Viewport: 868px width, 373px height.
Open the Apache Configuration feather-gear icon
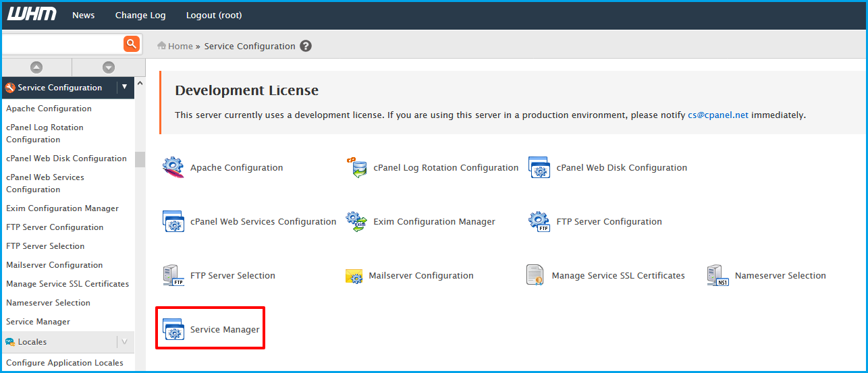point(173,167)
